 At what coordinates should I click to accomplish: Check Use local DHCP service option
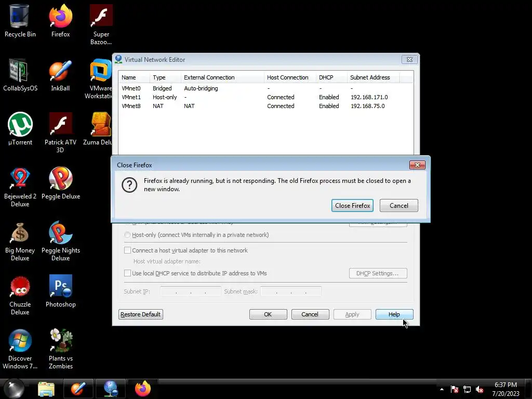pos(128,273)
